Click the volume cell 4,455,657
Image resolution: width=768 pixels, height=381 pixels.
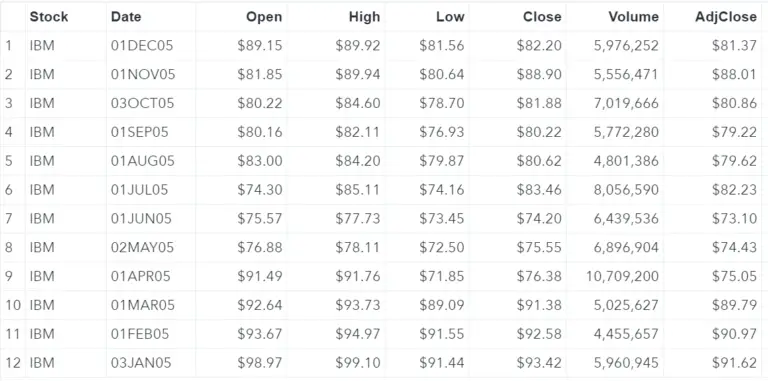[x=626, y=334]
